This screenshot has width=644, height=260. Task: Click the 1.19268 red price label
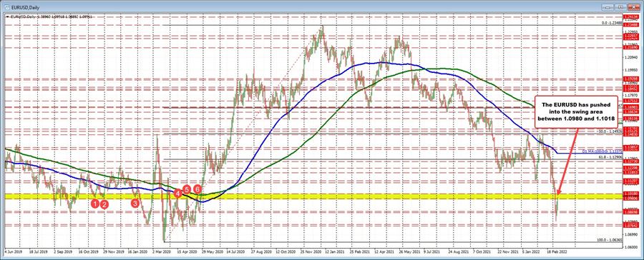tap(630, 78)
